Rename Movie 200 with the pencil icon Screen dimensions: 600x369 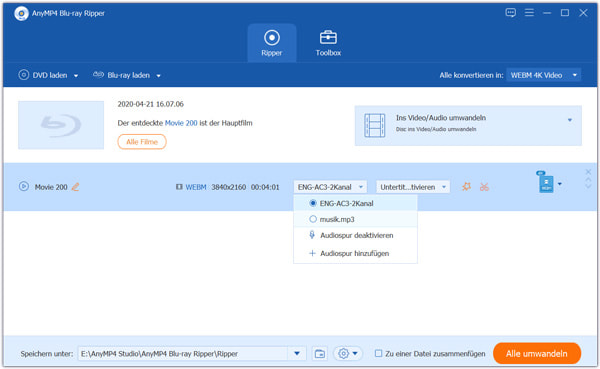tap(76, 187)
